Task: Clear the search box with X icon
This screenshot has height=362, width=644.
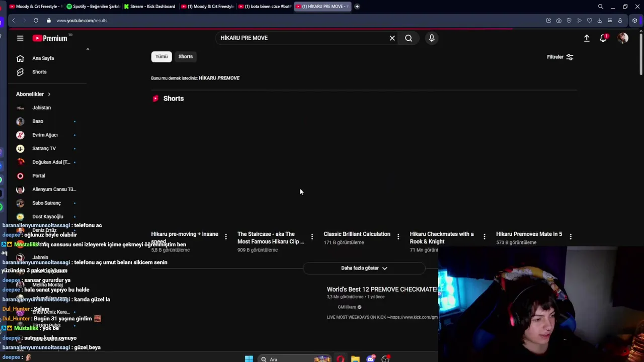Action: [392, 38]
